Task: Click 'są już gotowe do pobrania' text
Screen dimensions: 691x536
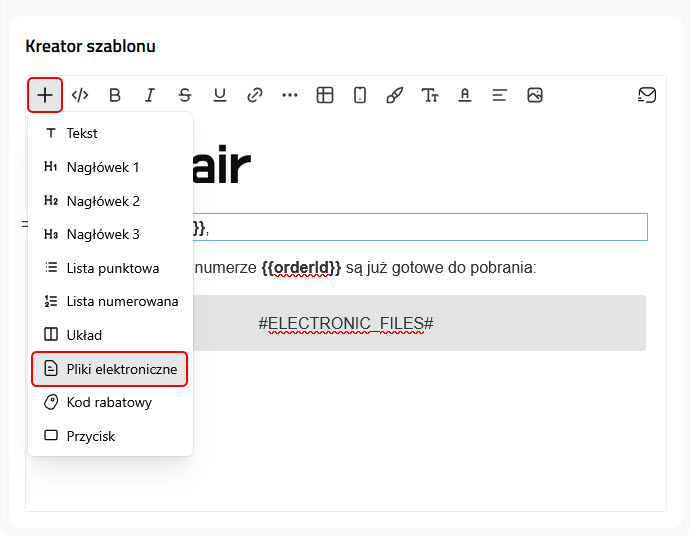Action: pos(439,268)
